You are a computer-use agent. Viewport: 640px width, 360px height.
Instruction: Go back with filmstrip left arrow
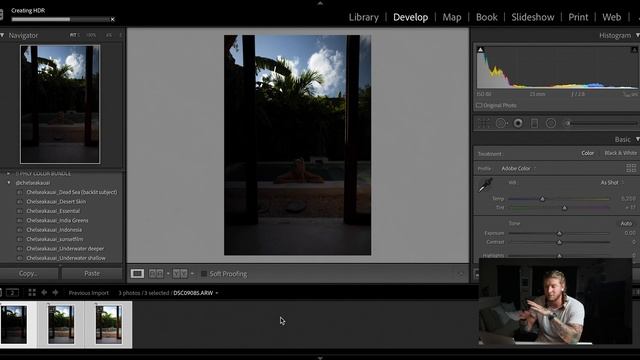coord(44,292)
